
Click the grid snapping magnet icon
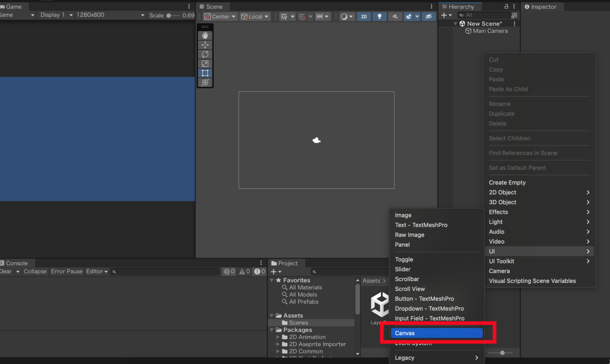point(302,16)
